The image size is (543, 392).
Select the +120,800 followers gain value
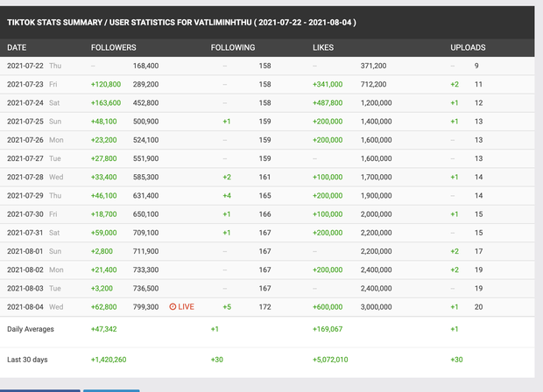pyautogui.click(x=106, y=84)
